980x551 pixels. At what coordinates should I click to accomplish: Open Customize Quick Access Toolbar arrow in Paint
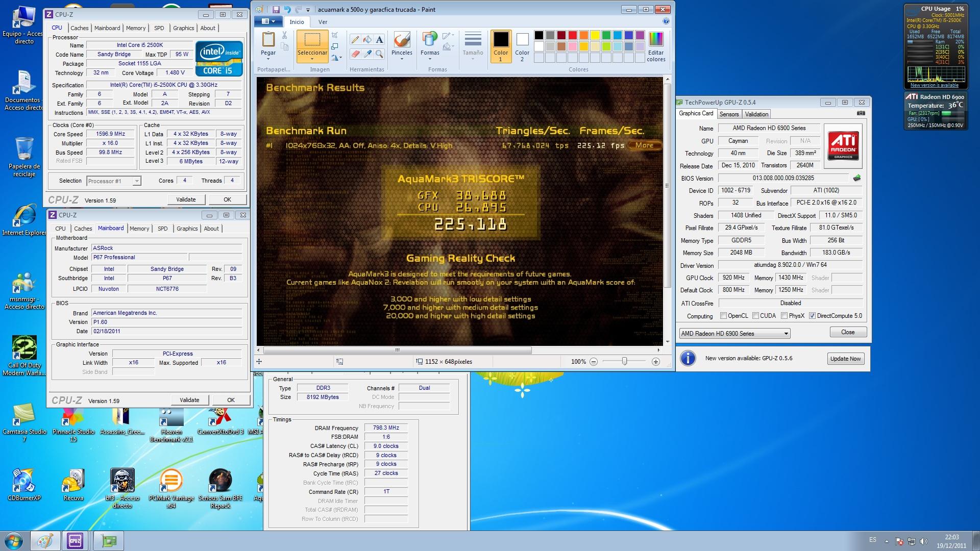point(308,10)
